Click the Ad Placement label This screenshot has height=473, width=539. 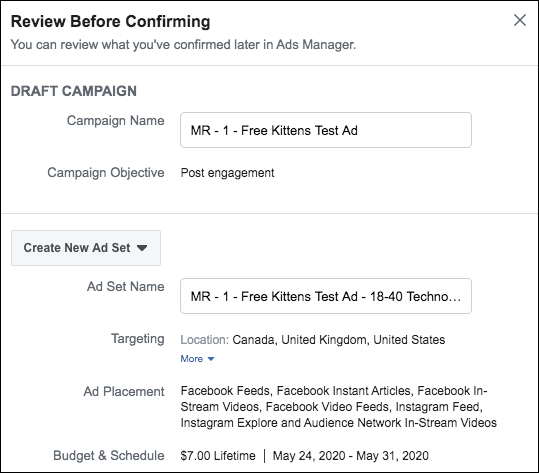pyautogui.click(x=124, y=392)
